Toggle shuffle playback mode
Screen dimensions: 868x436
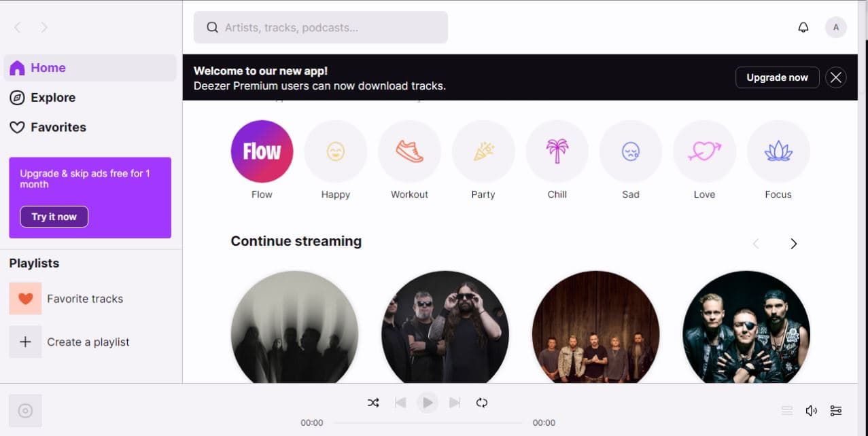tap(373, 402)
